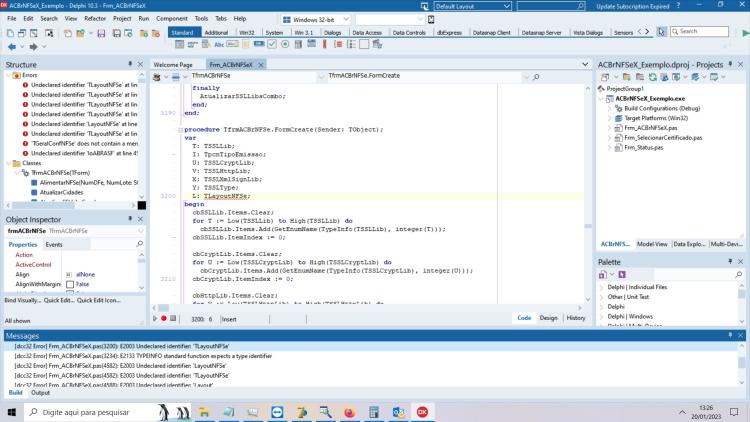Viewport: 750px width, 422px height.
Task: Open the Project menu
Action: tap(122, 19)
